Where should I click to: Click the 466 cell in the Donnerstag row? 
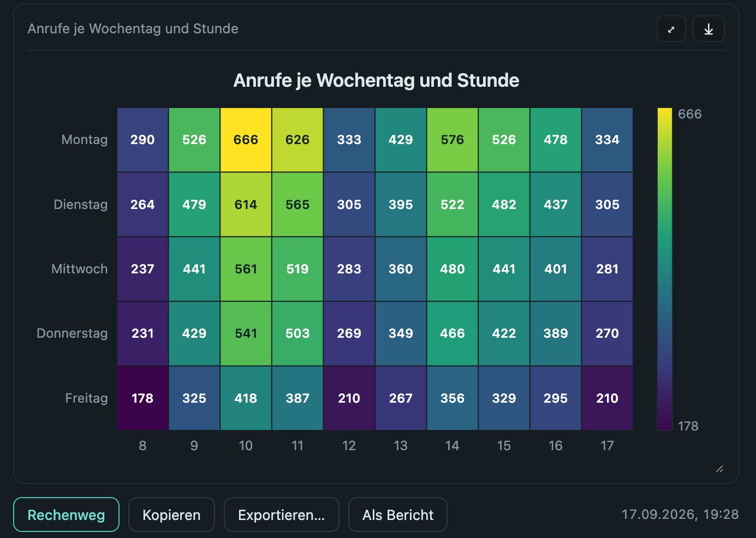(453, 333)
